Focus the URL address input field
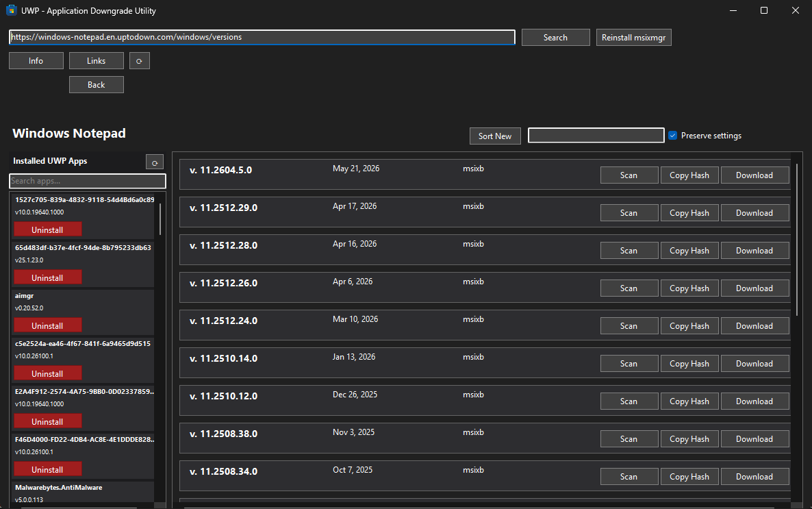This screenshot has height=509, width=812. 262,37
